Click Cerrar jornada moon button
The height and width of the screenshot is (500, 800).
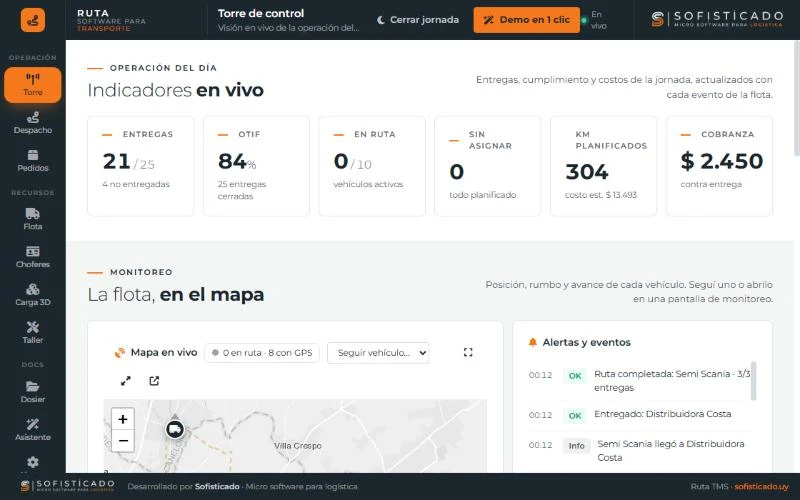[417, 20]
